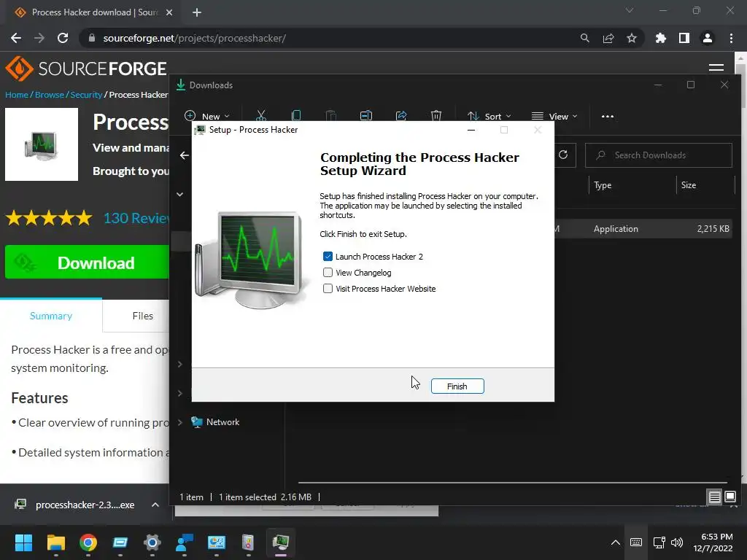
Task: Click the Search Downloads input field
Action: pyautogui.click(x=659, y=155)
